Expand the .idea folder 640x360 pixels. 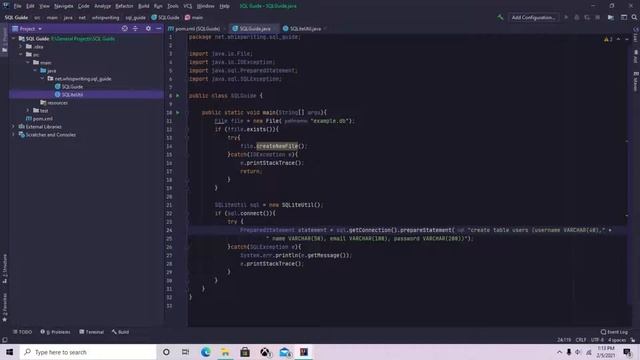coord(21,47)
